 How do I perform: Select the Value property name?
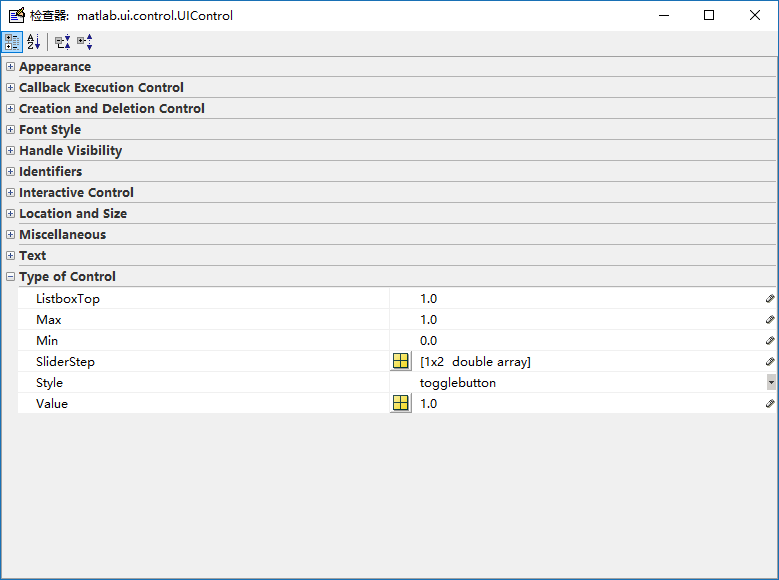pos(52,404)
